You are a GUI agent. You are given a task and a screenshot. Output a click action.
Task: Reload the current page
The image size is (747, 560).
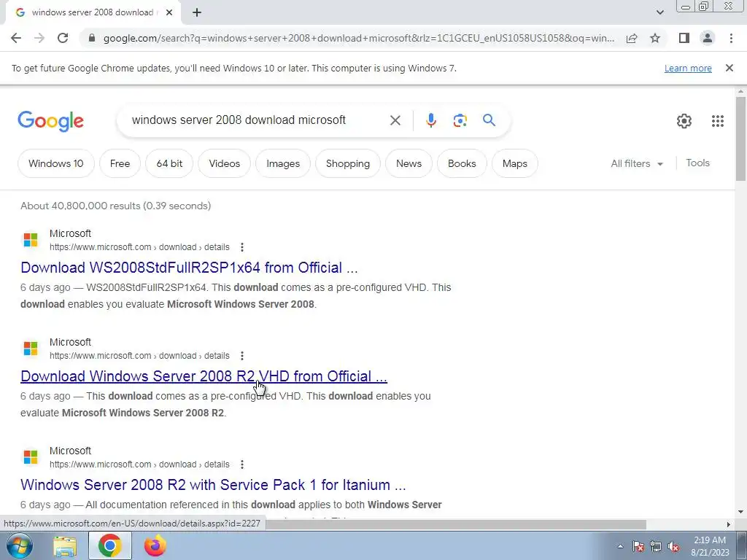63,38
